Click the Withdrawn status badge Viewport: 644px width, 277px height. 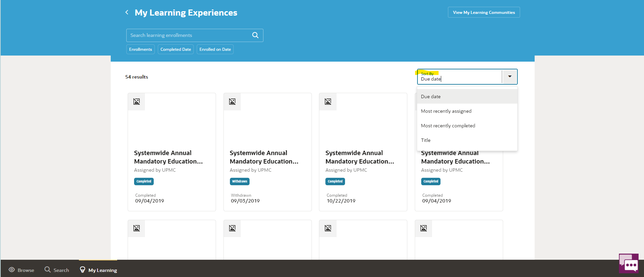pos(240,182)
